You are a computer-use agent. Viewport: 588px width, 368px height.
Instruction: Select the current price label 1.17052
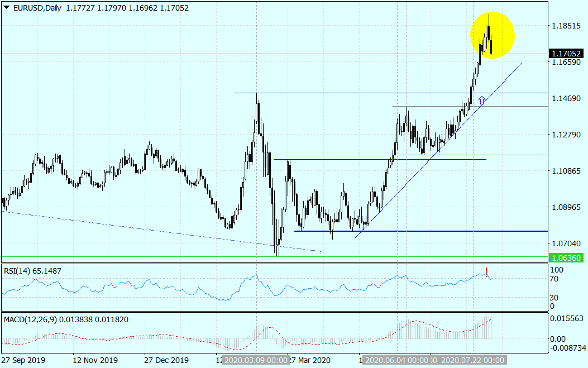click(x=566, y=54)
